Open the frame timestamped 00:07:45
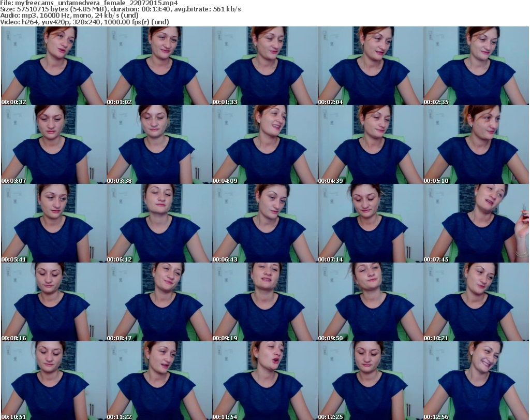 (476, 223)
